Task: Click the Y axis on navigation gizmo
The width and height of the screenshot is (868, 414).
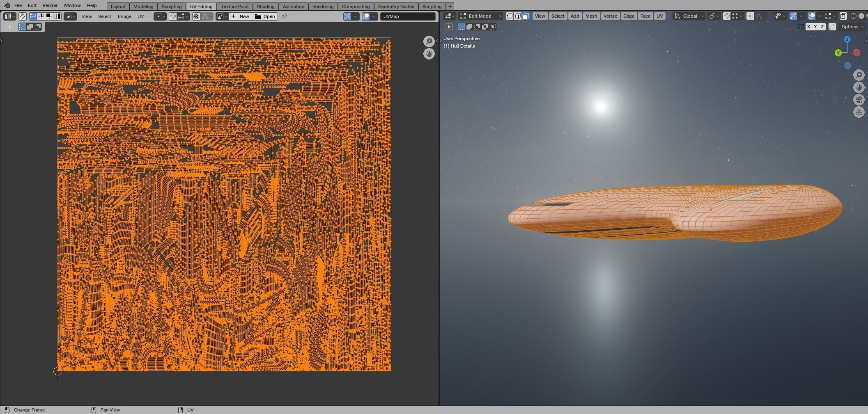Action: click(838, 53)
